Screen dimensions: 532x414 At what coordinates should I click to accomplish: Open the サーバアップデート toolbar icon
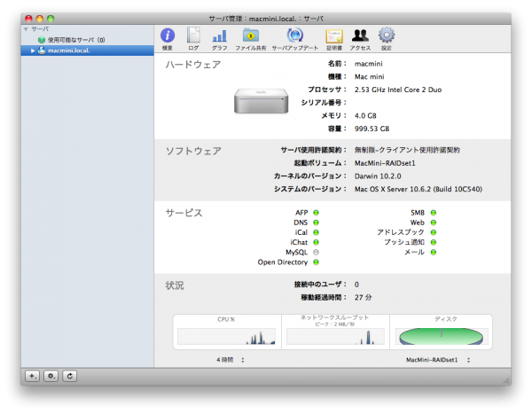pos(295,39)
